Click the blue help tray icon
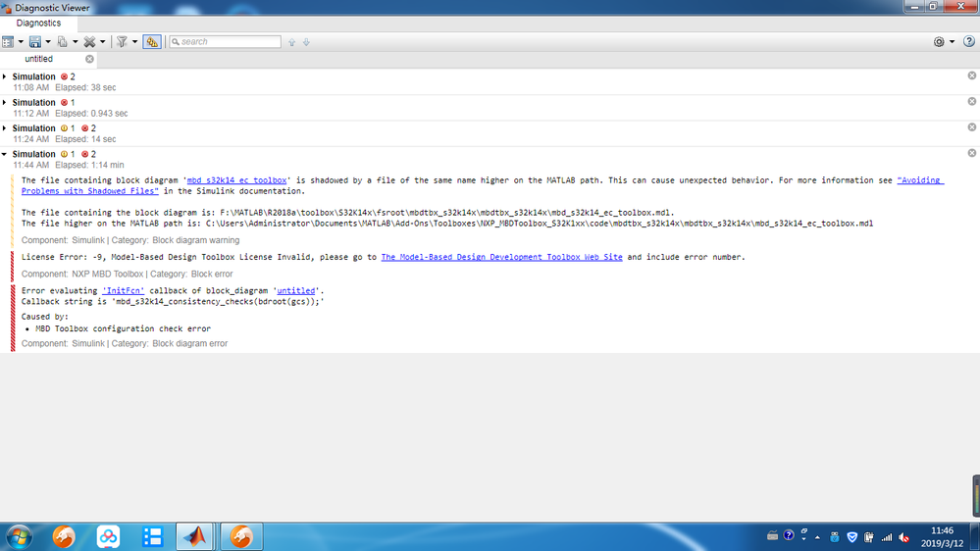This screenshot has height=551, width=980. pyautogui.click(x=789, y=535)
